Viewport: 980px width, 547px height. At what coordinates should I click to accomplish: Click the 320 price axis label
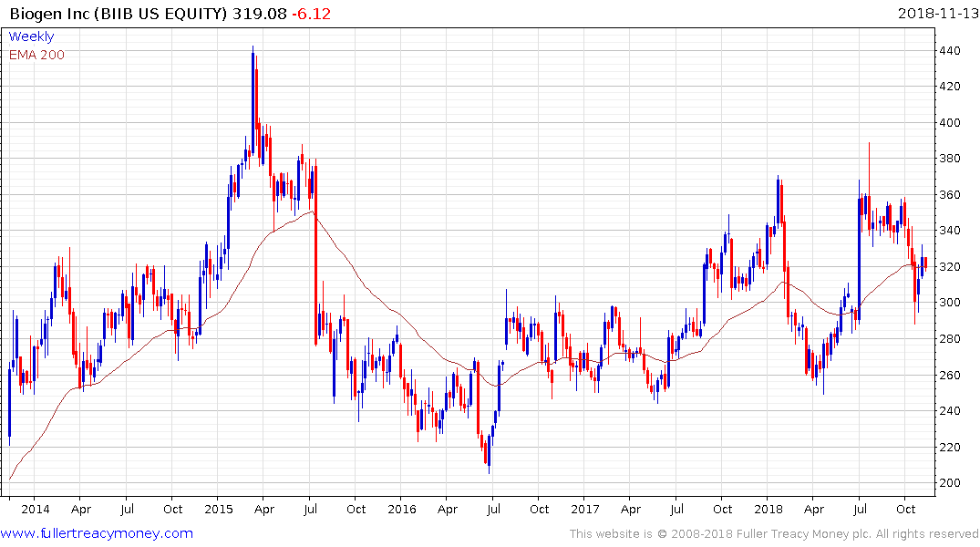pyautogui.click(x=950, y=266)
